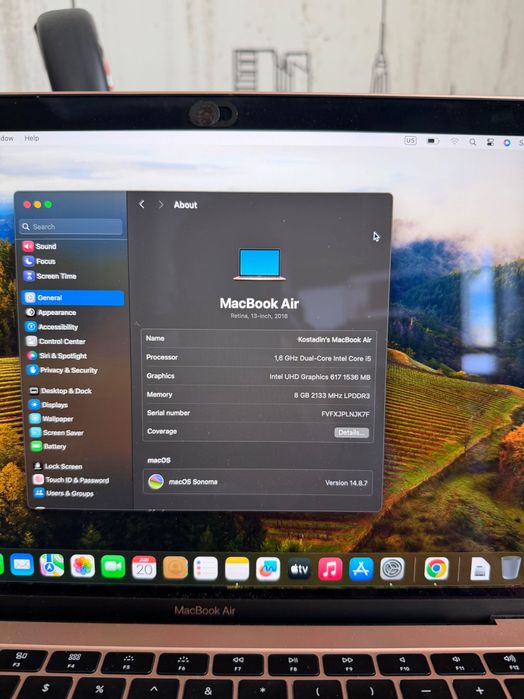The image size is (524, 699).
Task: Open Spotlight search in menu bar
Action: [472, 142]
